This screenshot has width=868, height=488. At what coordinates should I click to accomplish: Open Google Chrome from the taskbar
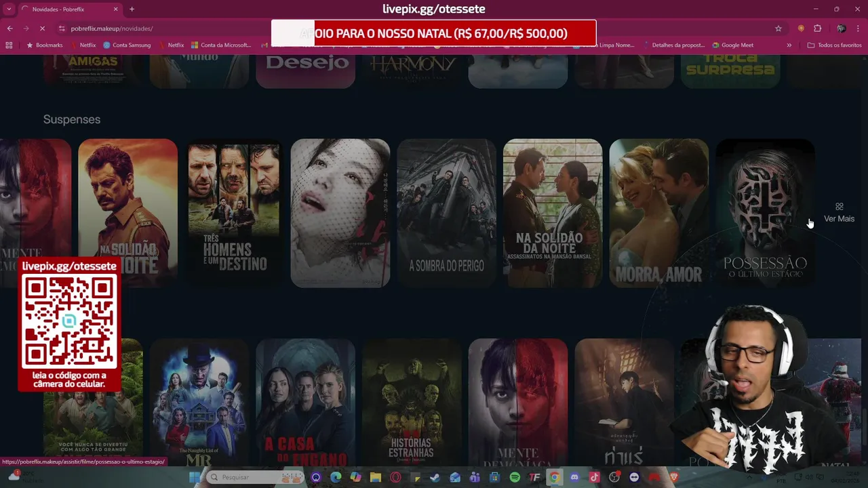[554, 477]
